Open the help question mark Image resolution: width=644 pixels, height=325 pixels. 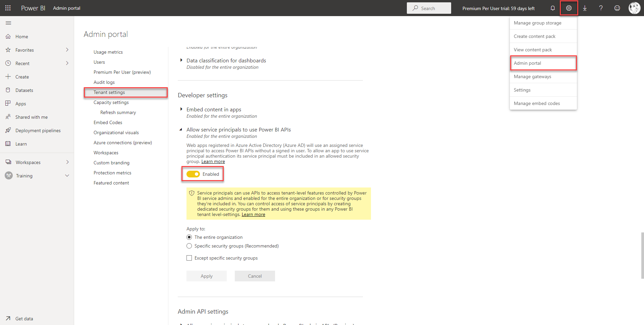[601, 8]
